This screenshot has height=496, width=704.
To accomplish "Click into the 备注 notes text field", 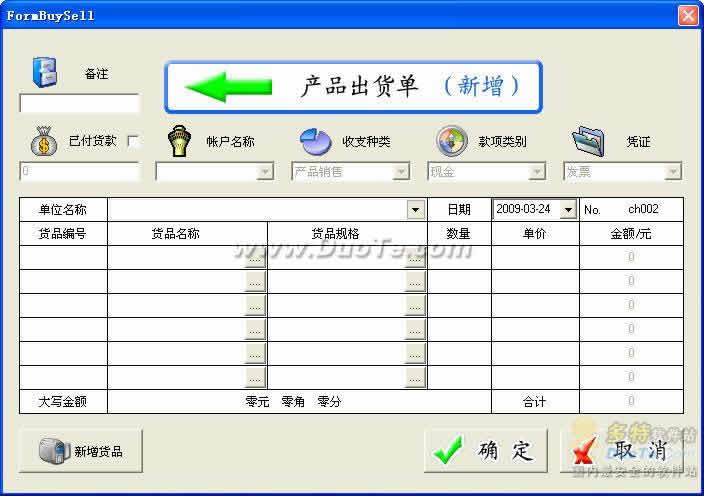I will pyautogui.click(x=80, y=104).
